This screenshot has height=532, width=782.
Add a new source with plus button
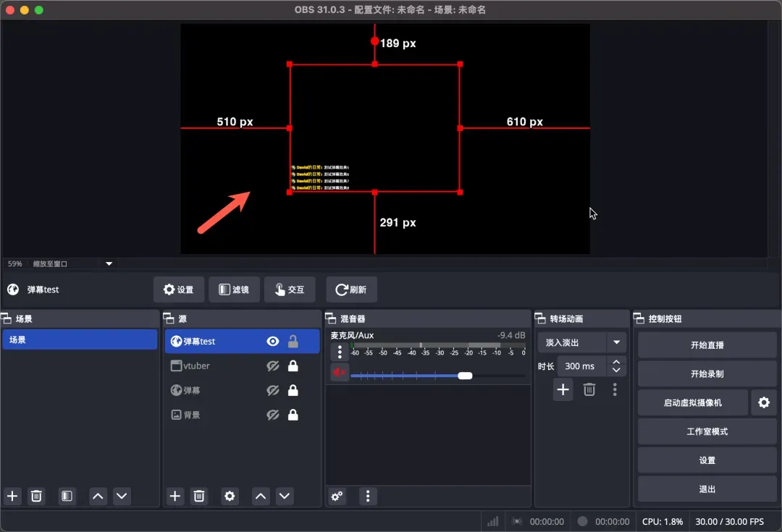pos(175,496)
